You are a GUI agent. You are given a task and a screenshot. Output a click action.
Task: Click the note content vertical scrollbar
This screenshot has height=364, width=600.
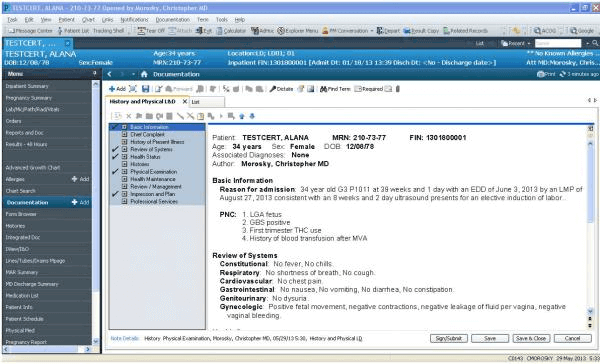tap(590, 226)
